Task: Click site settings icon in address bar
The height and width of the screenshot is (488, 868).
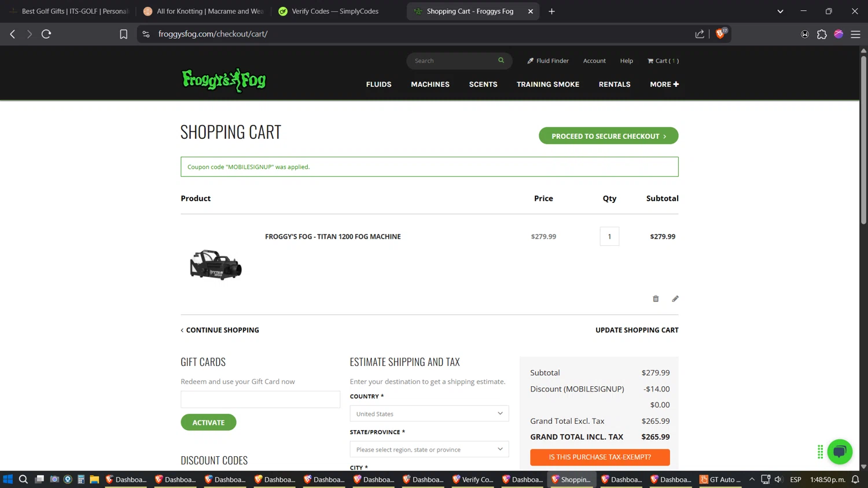Action: [146, 34]
